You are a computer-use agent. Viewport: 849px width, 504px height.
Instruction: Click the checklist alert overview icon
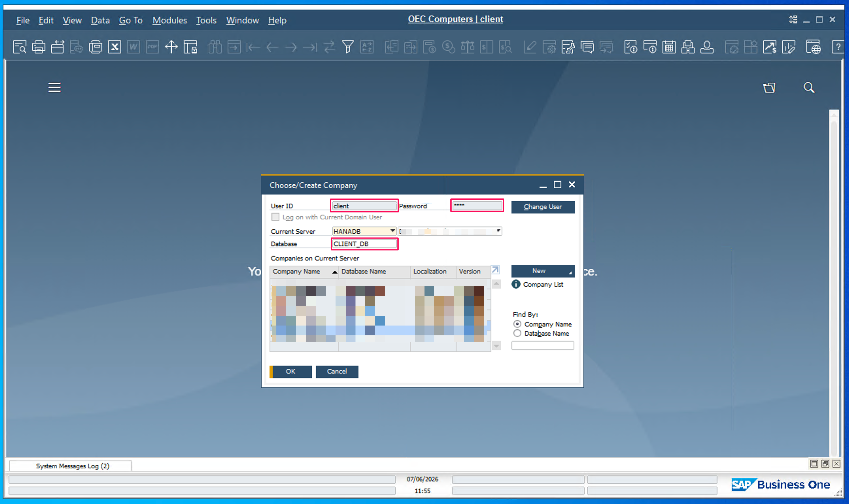point(631,47)
